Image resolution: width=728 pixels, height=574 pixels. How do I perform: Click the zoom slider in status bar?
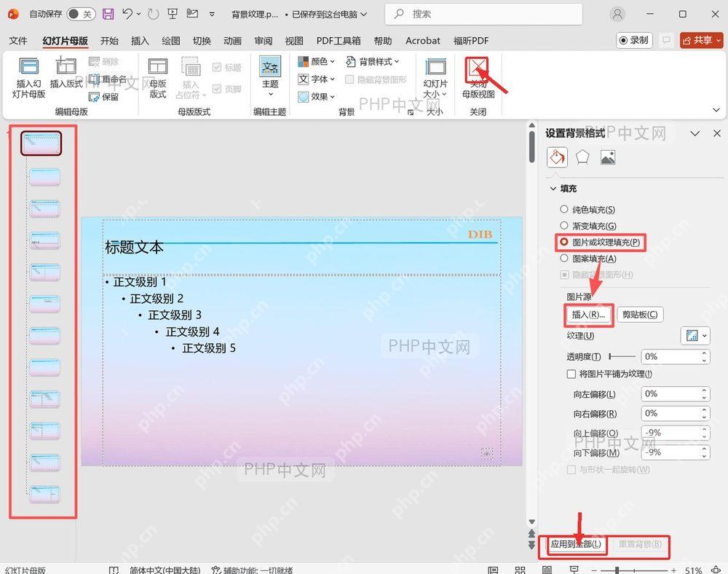[x=634, y=570]
